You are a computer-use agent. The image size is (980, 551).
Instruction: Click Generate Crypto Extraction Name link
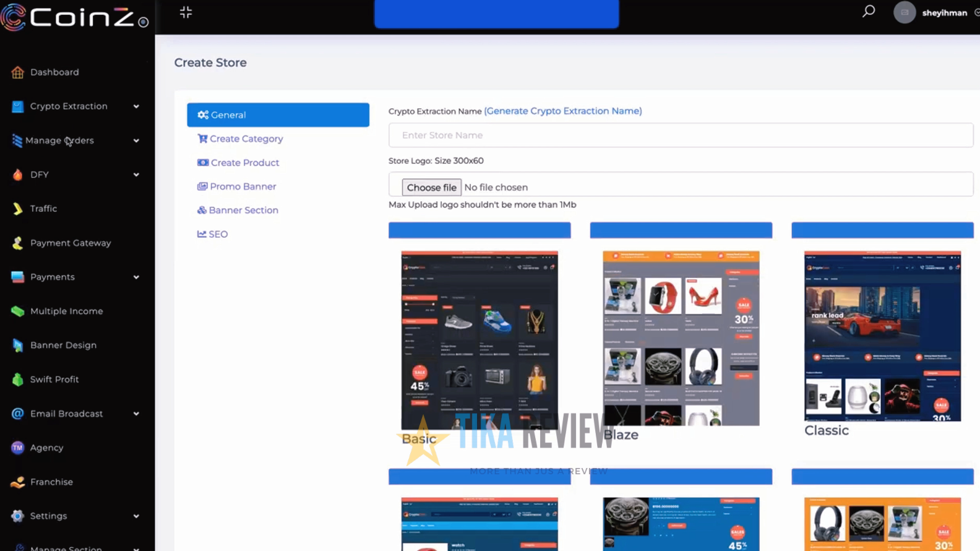pos(562,111)
